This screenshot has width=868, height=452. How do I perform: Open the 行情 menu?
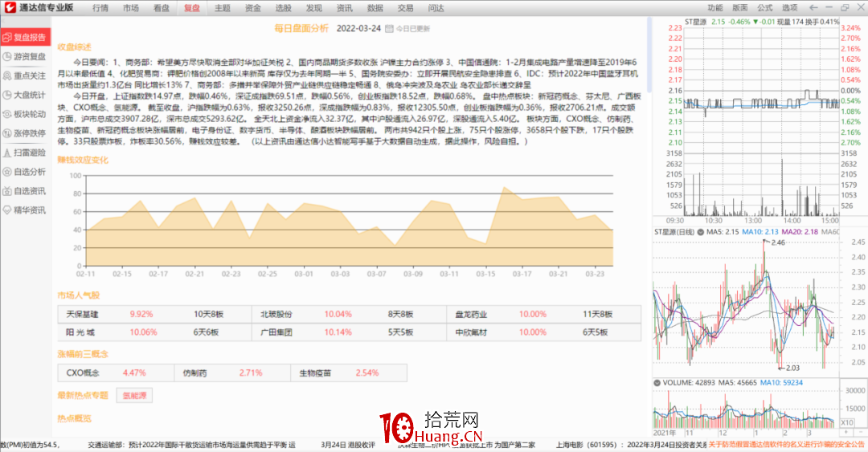100,8
